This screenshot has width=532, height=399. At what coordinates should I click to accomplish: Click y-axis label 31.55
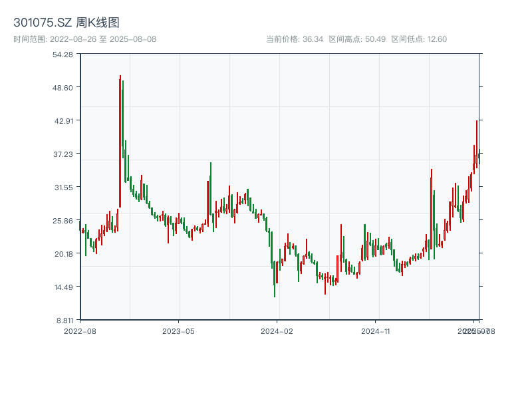click(63, 188)
